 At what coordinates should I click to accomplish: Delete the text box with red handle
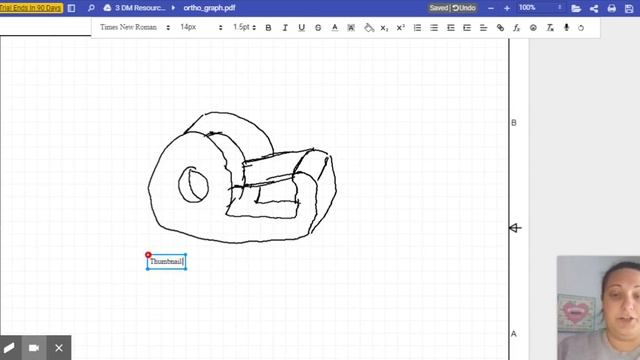[x=148, y=255]
